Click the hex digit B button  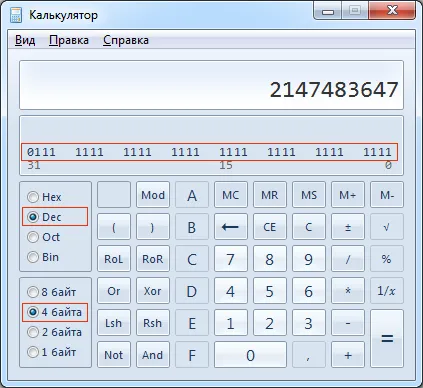(x=192, y=227)
